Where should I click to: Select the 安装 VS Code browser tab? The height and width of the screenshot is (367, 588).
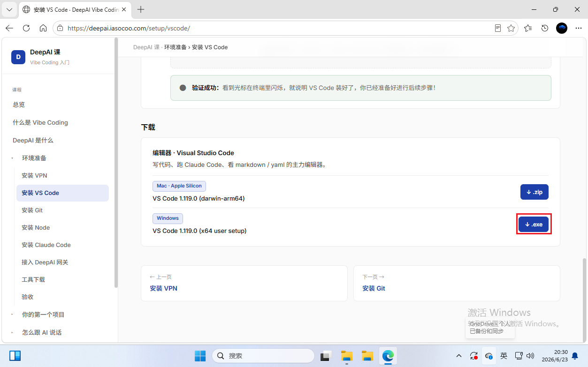click(x=75, y=9)
